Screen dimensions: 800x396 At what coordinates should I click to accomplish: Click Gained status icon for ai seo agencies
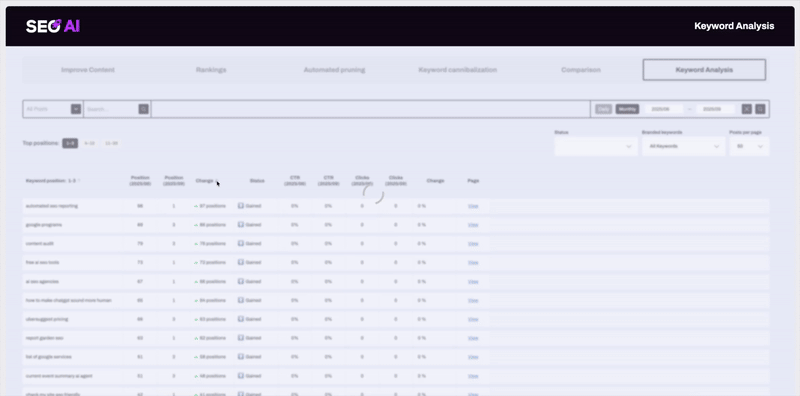point(241,281)
